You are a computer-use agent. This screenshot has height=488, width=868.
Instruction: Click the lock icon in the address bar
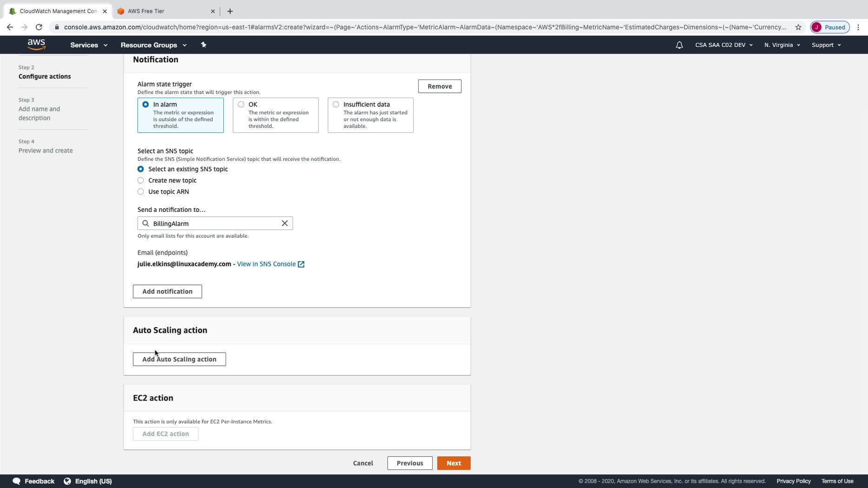[57, 27]
